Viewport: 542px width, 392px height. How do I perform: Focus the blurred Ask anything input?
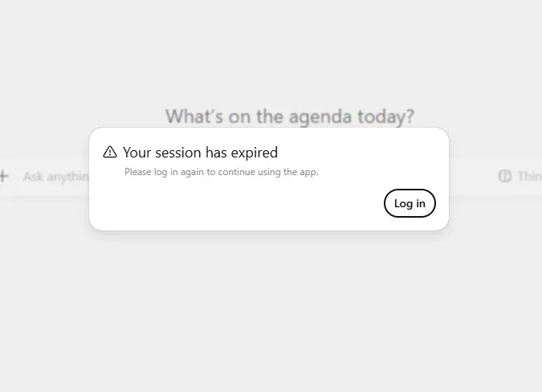tap(55, 177)
